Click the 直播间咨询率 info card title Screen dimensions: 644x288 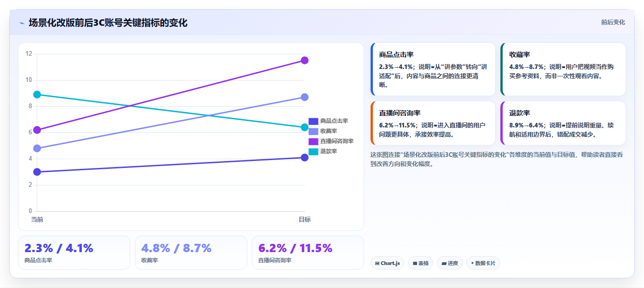coord(400,113)
